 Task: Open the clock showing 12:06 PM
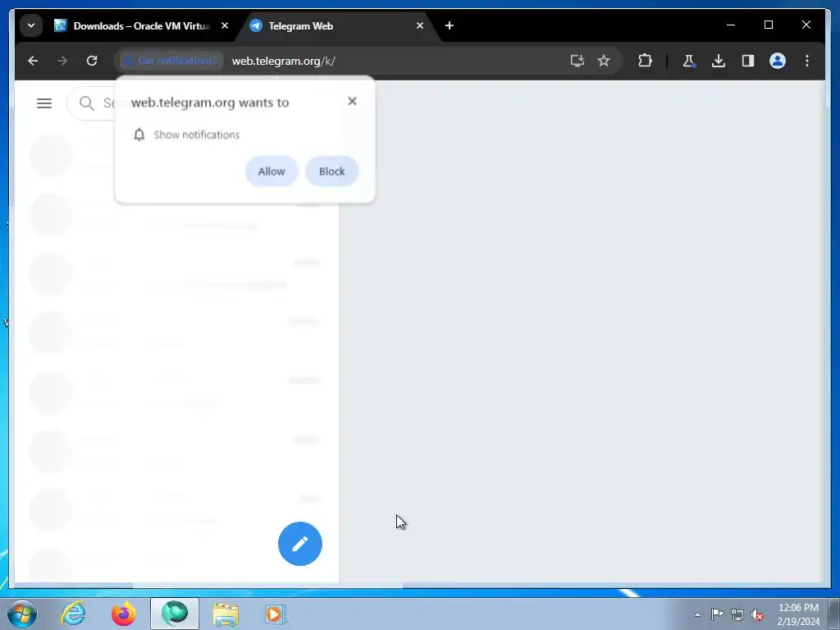point(798,614)
